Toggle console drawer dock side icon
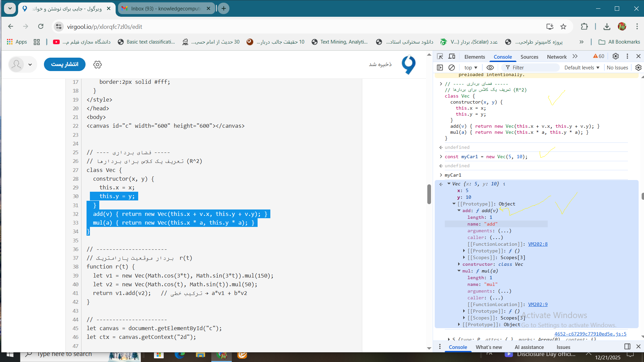The image size is (644, 362). pyautogui.click(x=627, y=346)
